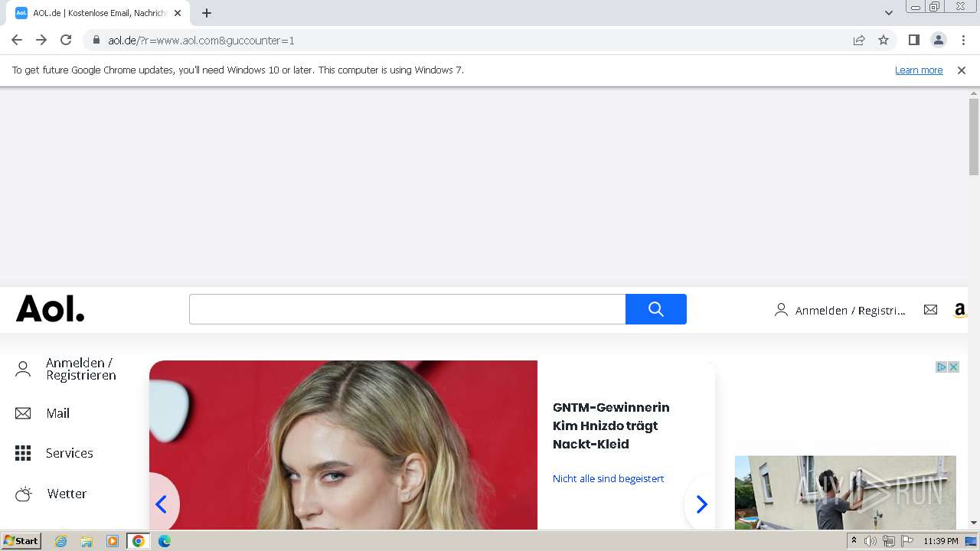Close the ad with the X icon

pos(954,367)
